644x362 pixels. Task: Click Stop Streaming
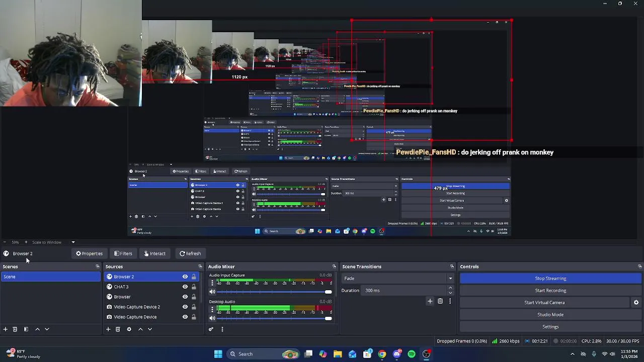550,279
